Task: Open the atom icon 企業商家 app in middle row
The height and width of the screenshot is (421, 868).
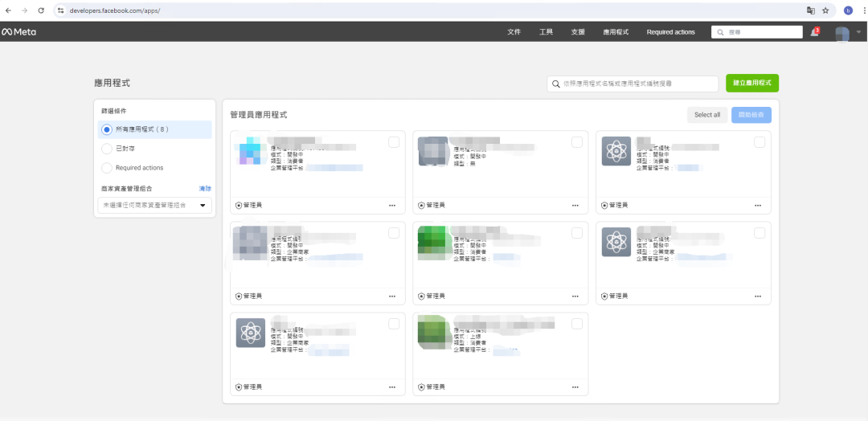Action: pyautogui.click(x=616, y=242)
